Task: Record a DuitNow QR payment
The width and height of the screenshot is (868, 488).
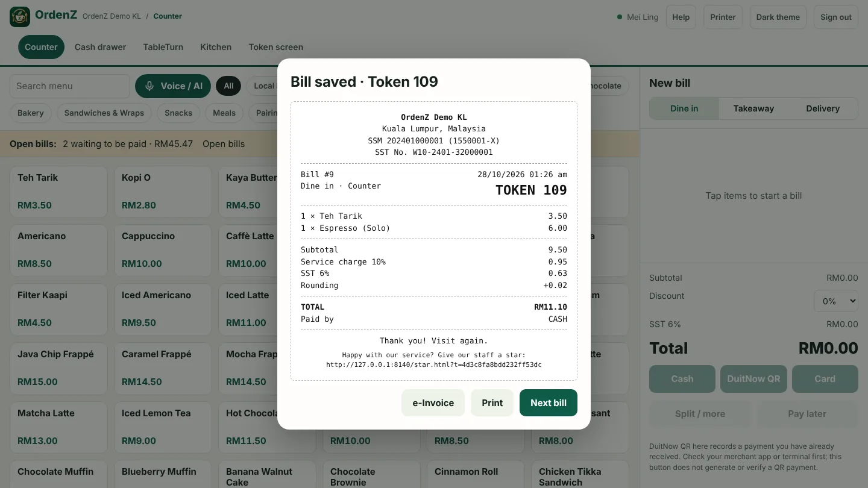Action: point(753,379)
